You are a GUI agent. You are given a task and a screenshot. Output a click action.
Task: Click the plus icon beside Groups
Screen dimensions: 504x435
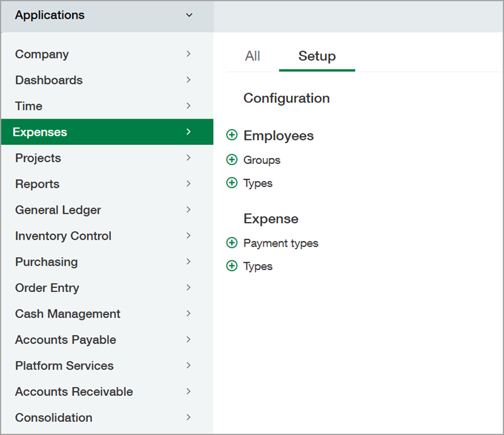click(232, 159)
